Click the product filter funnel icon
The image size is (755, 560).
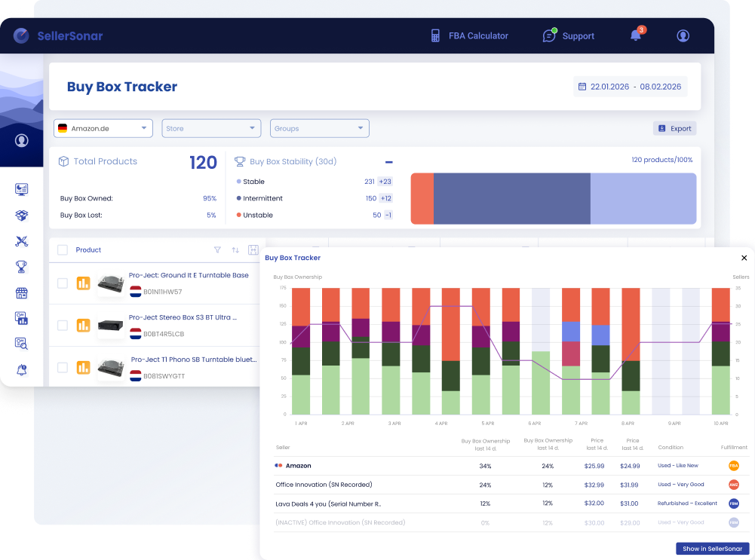(x=218, y=249)
